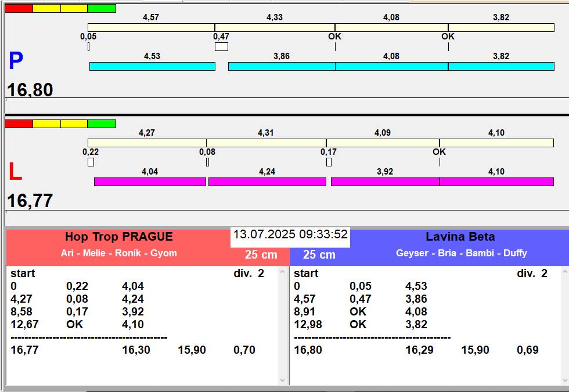Select the magenta 3,92 run bar
The height and width of the screenshot is (392, 569).
(x=385, y=182)
